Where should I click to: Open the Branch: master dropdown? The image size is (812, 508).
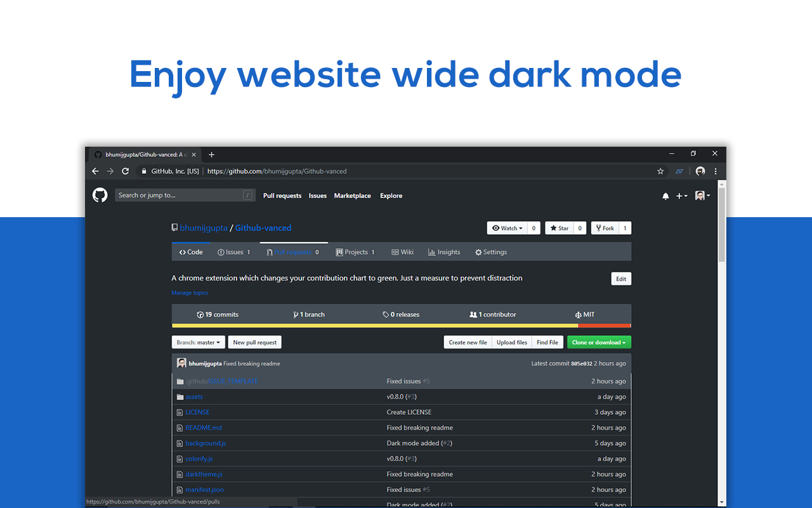[x=199, y=342]
